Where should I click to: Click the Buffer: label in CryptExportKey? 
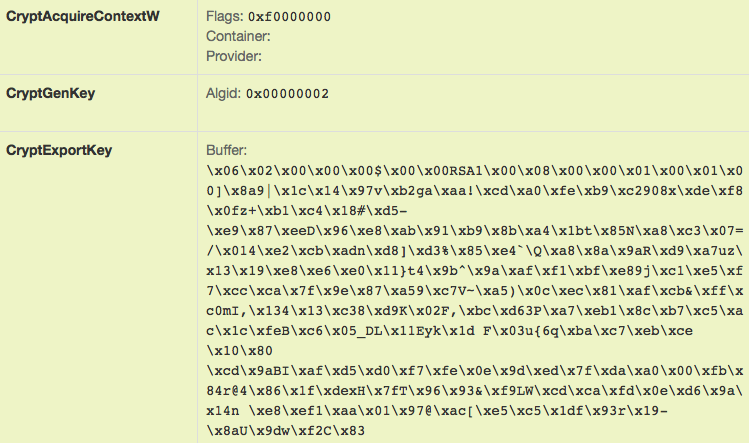[x=226, y=150]
